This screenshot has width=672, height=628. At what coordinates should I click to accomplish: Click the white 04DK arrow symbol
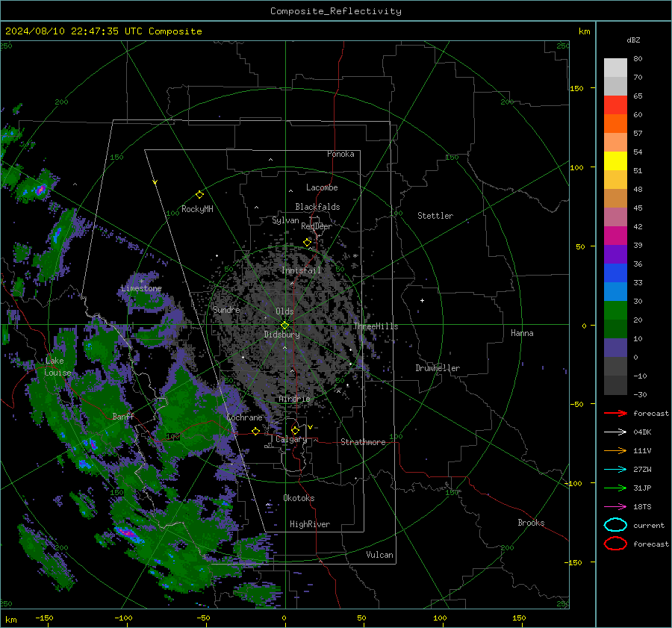click(x=615, y=432)
